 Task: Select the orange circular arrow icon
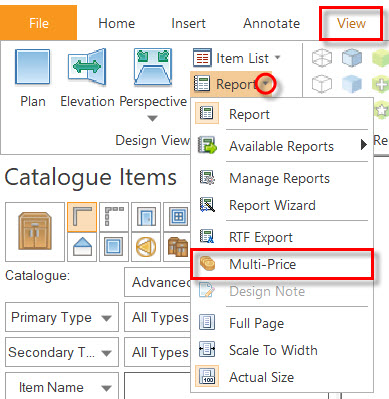[146, 247]
